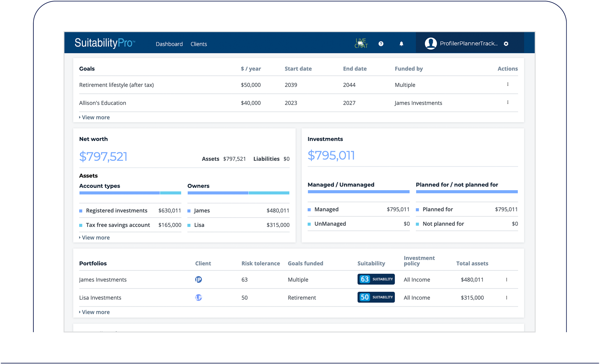Image resolution: width=600 pixels, height=364 pixels.
Task: Click the help question mark icon
Action: point(381,44)
